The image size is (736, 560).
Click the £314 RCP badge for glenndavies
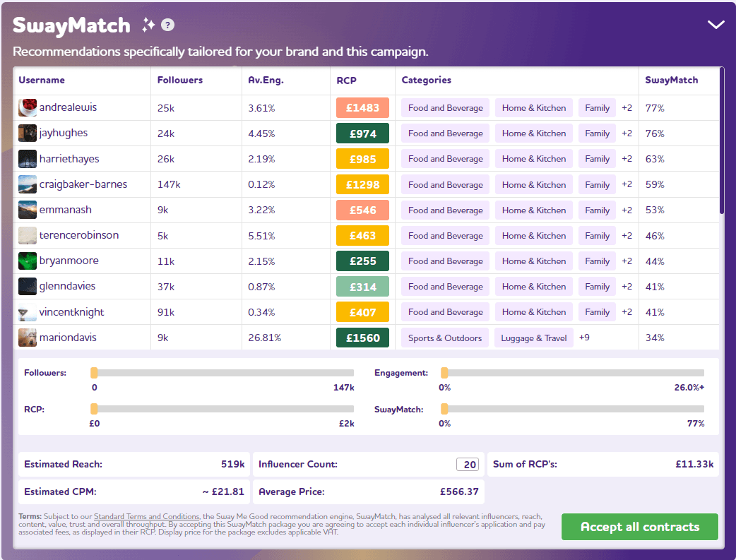coord(362,286)
